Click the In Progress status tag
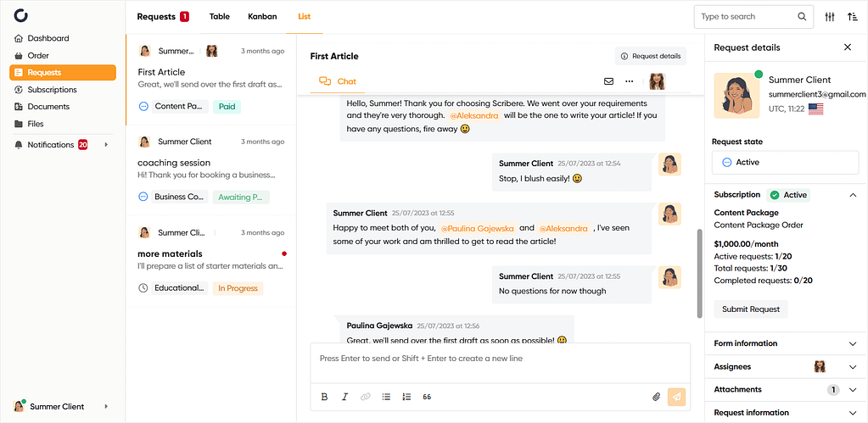This screenshot has height=423, width=868. pyautogui.click(x=238, y=288)
